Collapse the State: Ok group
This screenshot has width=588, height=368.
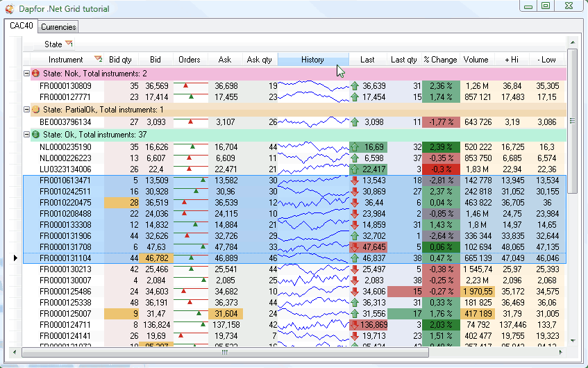pyautogui.click(x=26, y=134)
